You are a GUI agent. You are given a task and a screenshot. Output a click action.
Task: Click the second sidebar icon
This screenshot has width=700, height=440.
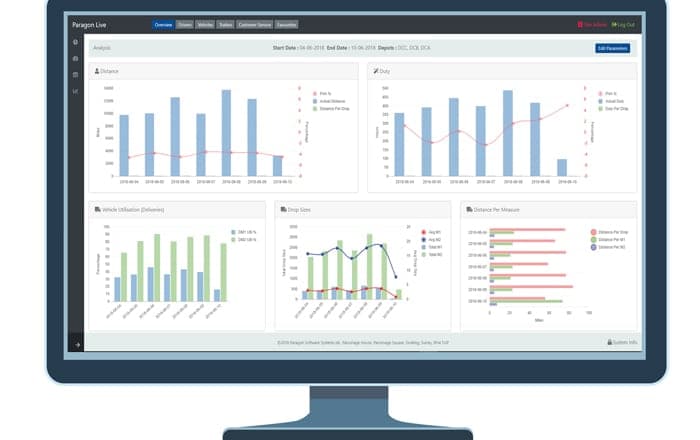[75, 58]
